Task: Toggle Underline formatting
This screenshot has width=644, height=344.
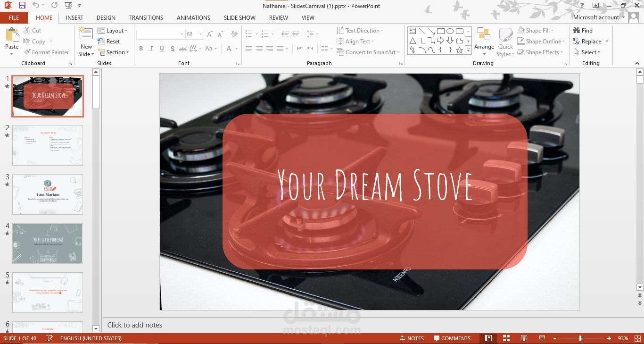Action: click(x=162, y=49)
